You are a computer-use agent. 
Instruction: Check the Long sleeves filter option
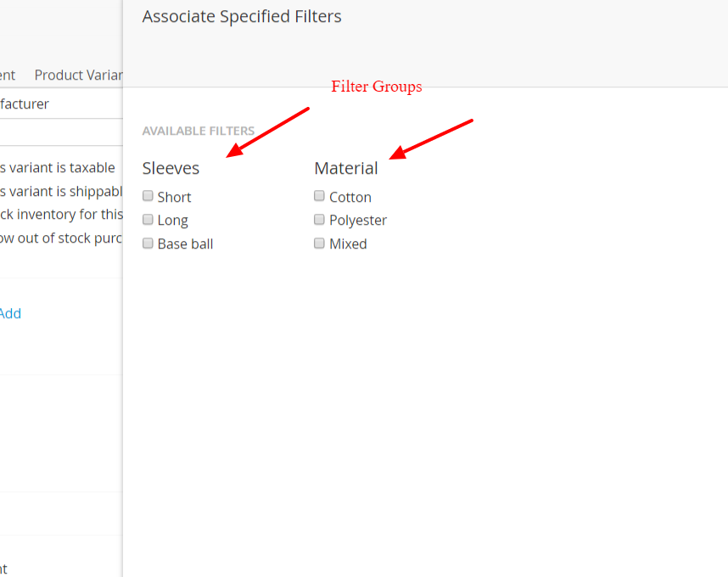(x=148, y=219)
